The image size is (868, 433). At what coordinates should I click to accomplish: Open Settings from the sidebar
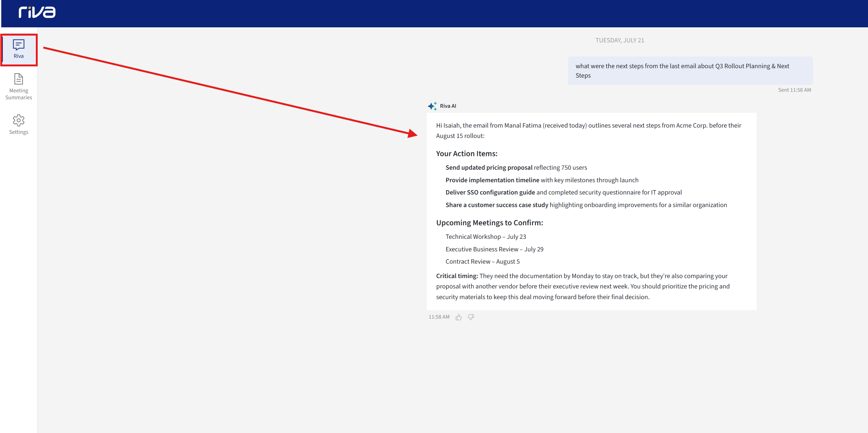pyautogui.click(x=19, y=124)
